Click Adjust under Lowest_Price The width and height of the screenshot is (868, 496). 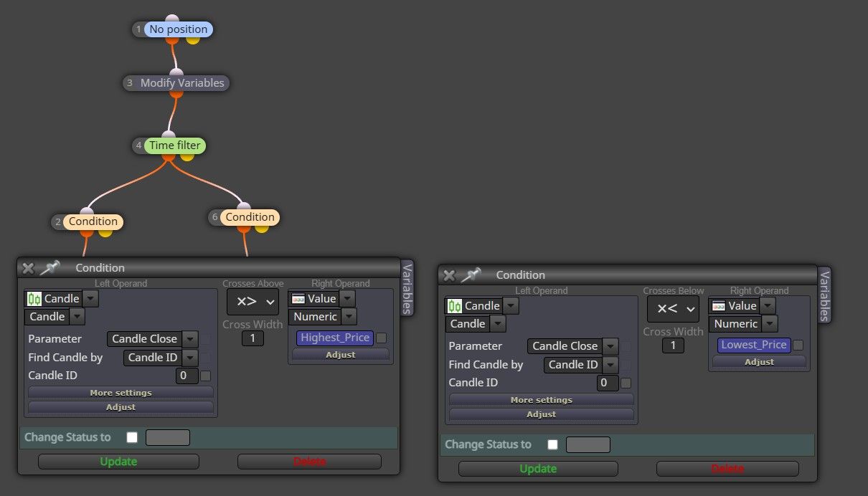click(759, 362)
